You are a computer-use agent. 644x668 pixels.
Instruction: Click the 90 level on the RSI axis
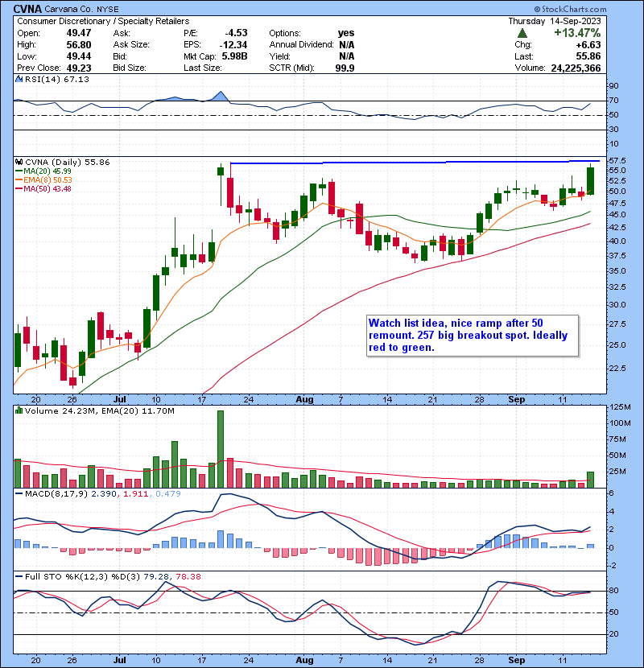613,86
